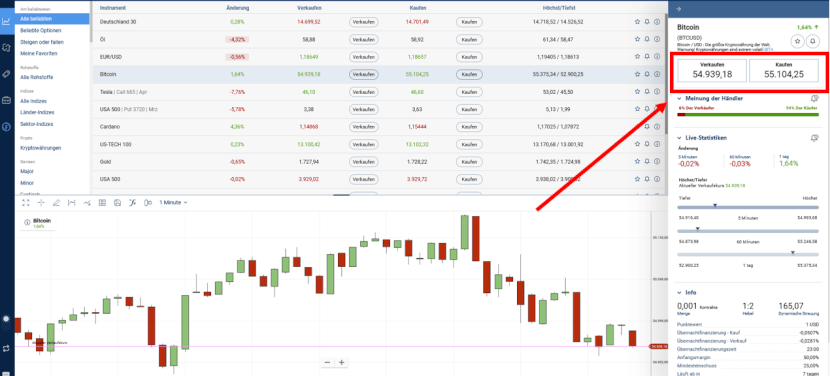Image resolution: width=830 pixels, height=376 pixels.
Task: Click the 5 Minuten high/low range bar
Action: point(748,208)
